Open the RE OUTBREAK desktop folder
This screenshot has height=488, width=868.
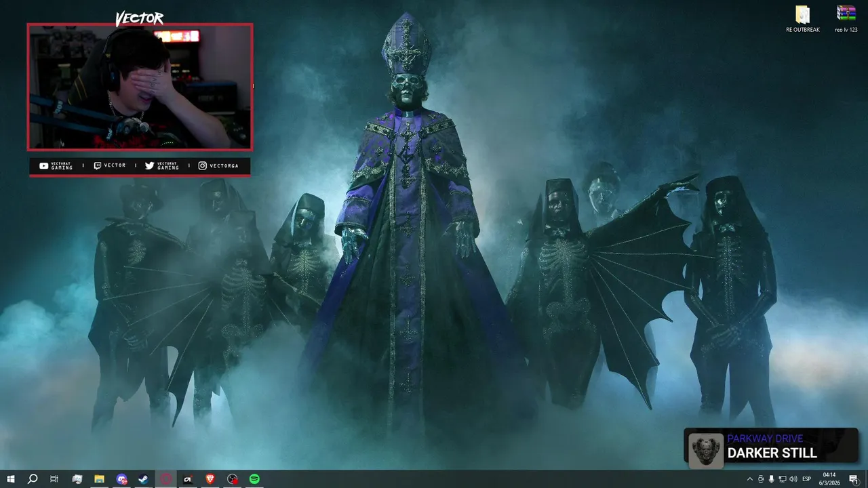[x=803, y=19]
